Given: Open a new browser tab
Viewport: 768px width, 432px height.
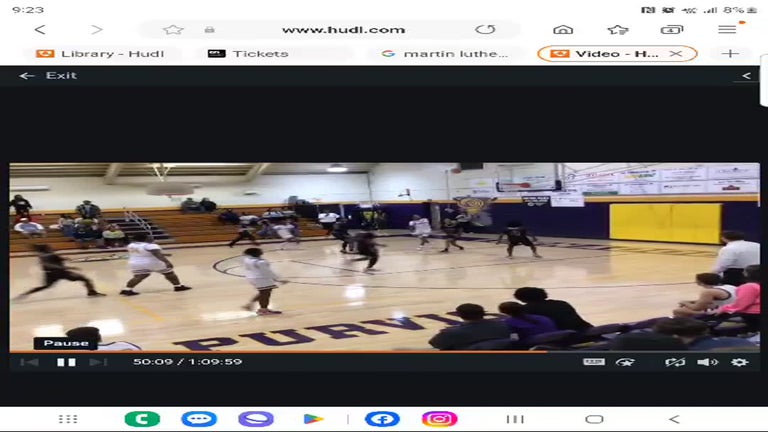Looking at the screenshot, I should tap(730, 53).
